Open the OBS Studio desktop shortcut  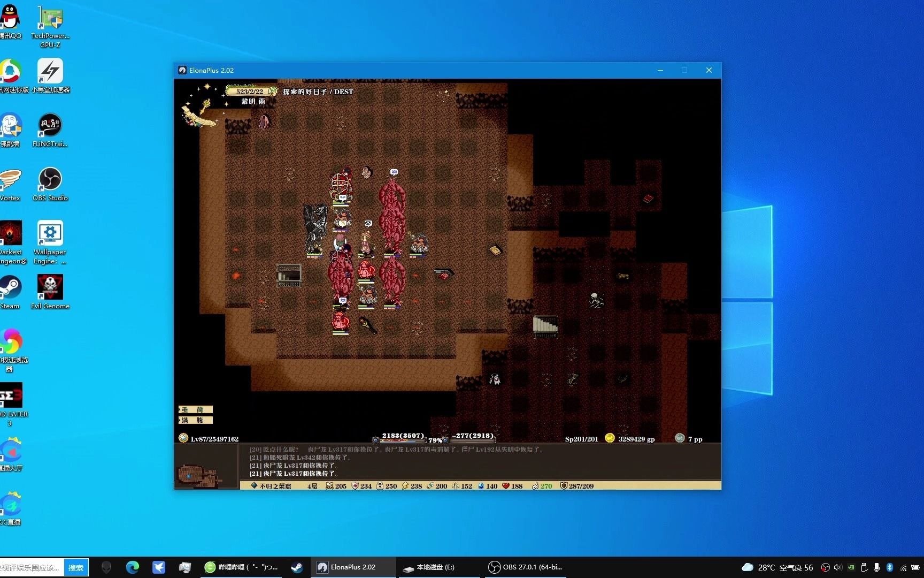coord(50,184)
